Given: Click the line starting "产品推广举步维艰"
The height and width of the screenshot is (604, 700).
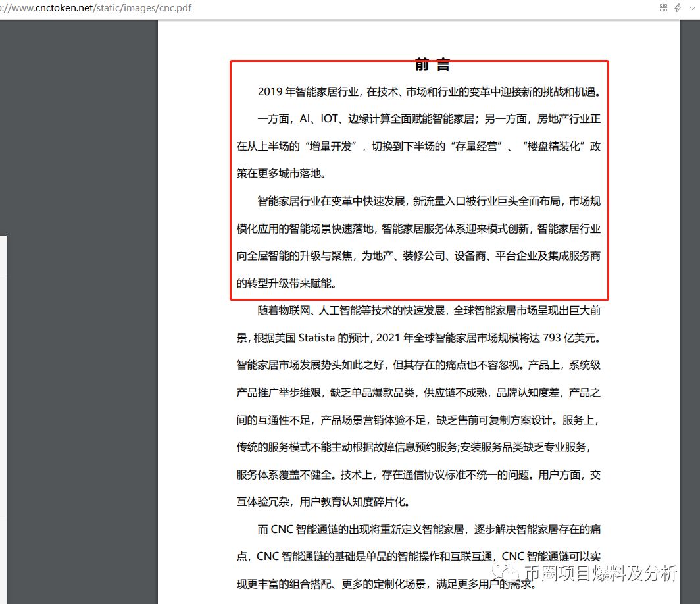Looking at the screenshot, I should coord(418,393).
